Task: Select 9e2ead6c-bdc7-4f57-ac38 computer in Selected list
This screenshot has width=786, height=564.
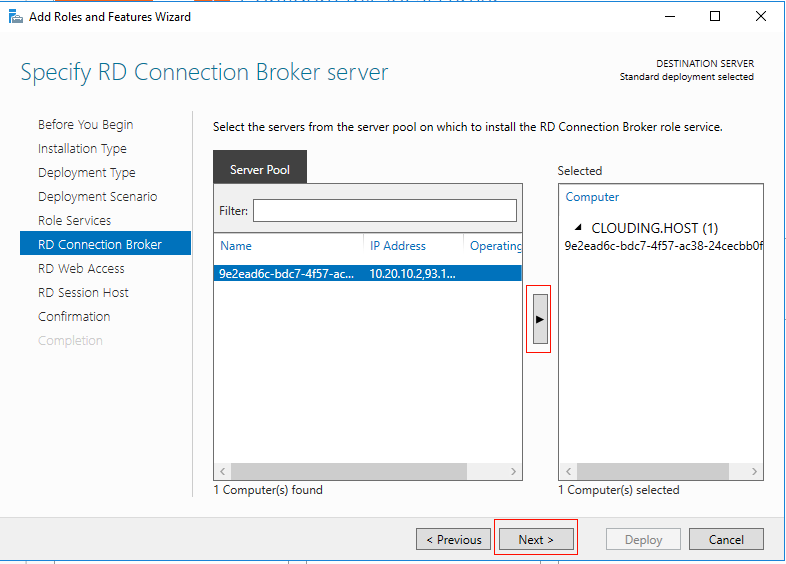Action: 663,246
